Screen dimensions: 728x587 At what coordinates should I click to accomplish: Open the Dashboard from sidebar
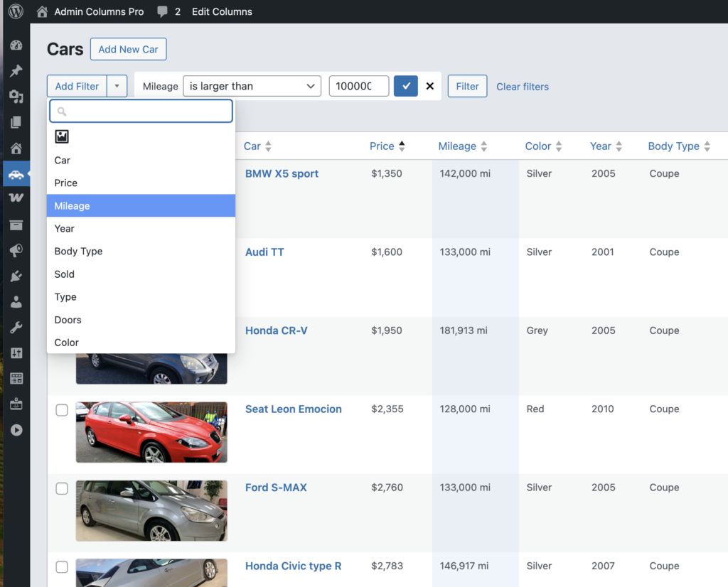click(x=16, y=45)
